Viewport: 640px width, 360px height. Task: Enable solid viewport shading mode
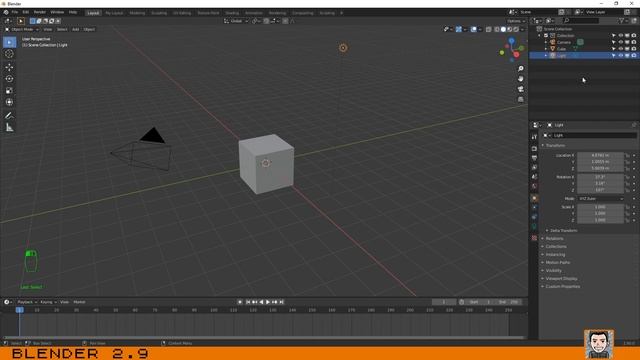503,29
